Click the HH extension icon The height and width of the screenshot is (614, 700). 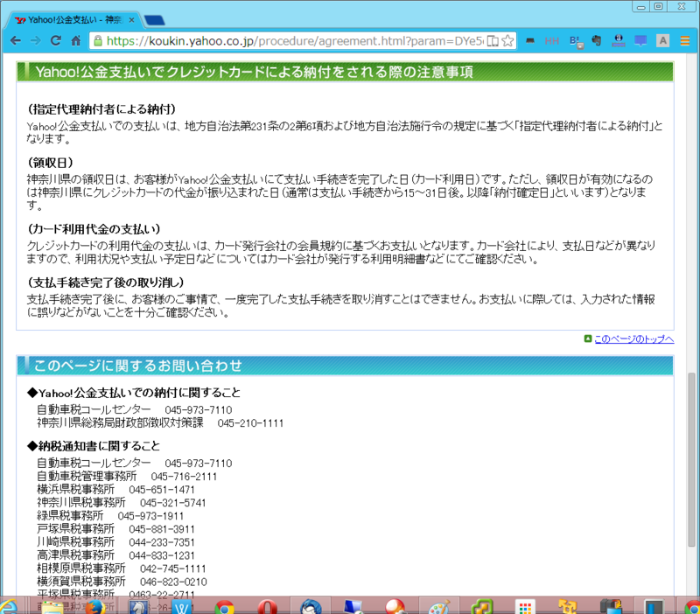552,41
